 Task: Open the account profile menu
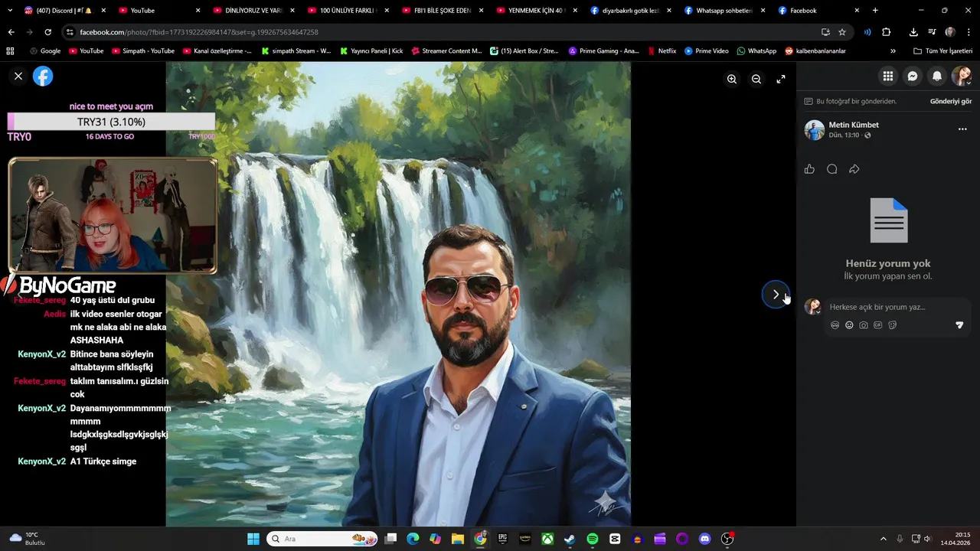click(x=962, y=76)
